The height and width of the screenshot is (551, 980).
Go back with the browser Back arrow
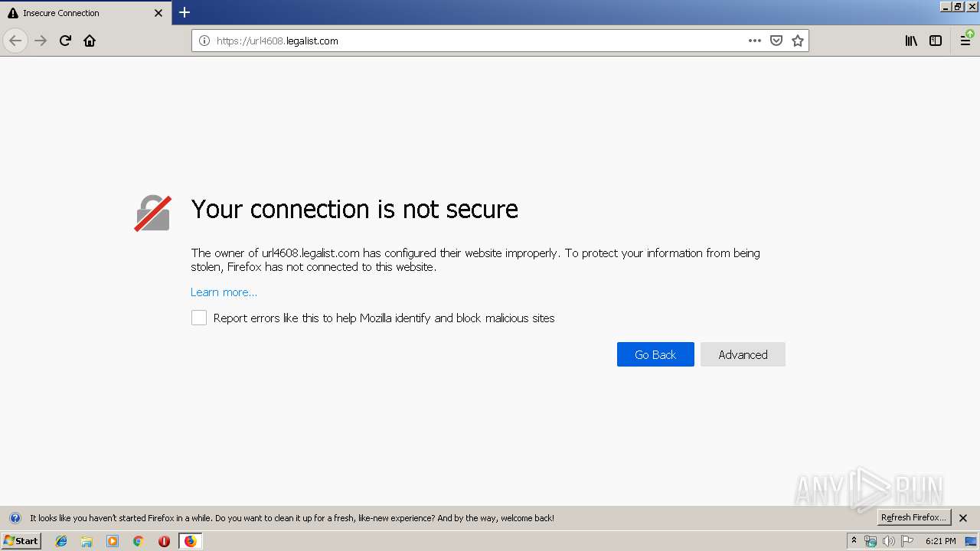15,41
